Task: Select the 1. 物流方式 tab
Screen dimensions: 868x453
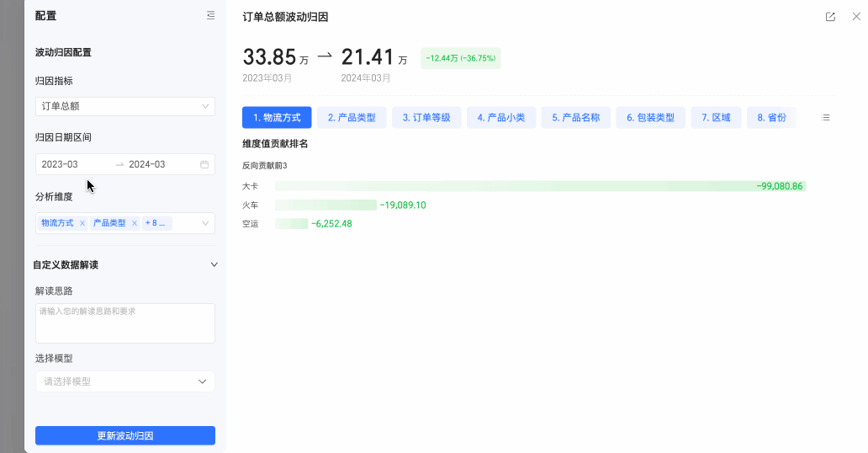Action: [x=277, y=118]
